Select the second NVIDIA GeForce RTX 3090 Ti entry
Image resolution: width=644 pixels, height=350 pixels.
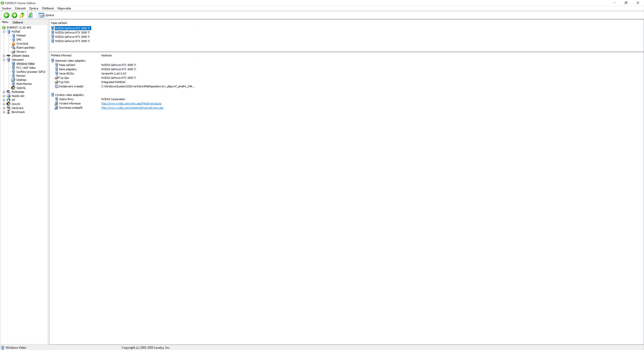click(72, 33)
